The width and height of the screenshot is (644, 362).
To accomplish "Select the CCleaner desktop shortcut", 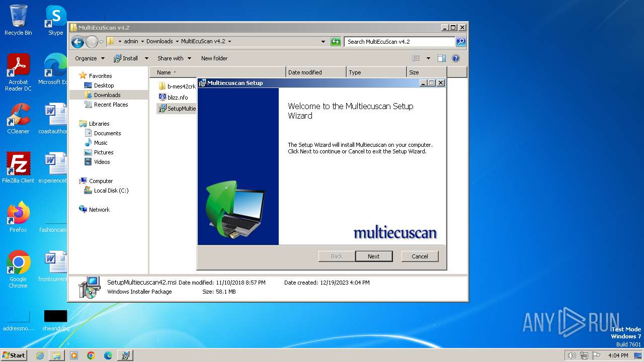I will click(18, 118).
